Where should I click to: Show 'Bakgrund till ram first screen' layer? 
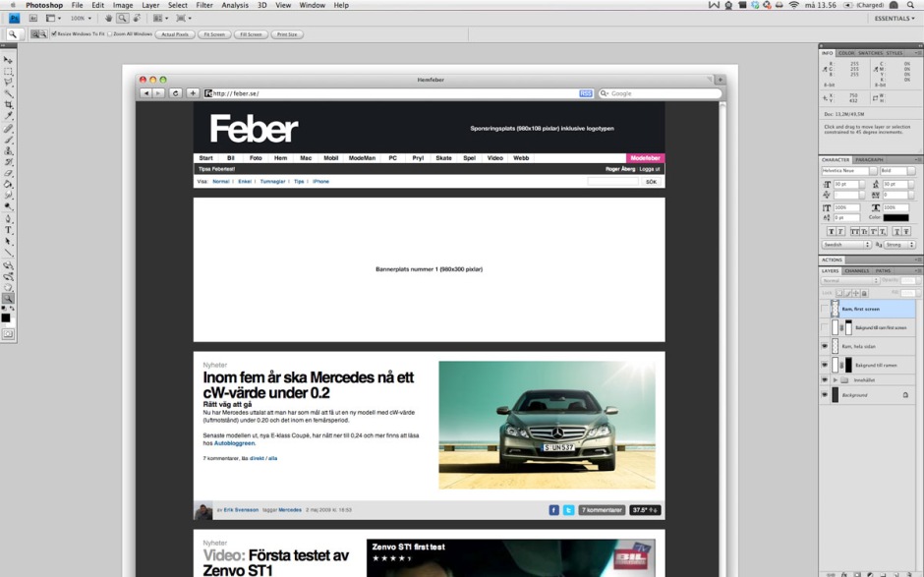(825, 327)
